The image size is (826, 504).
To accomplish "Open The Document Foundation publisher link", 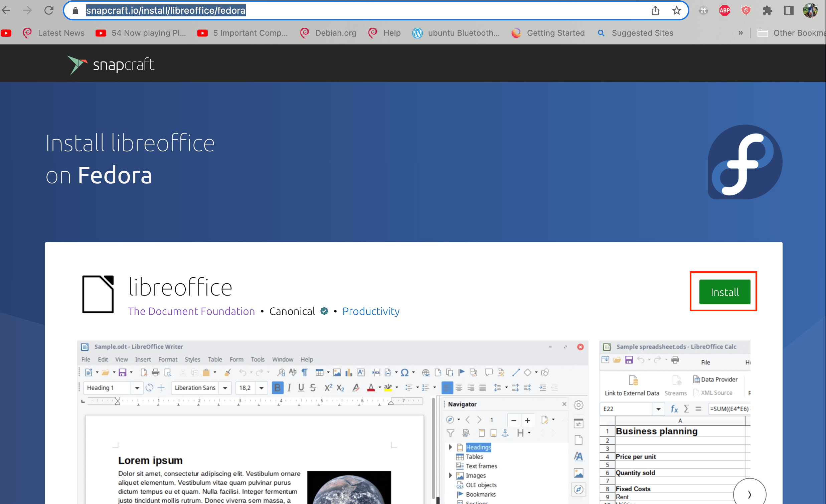I will coord(191,311).
